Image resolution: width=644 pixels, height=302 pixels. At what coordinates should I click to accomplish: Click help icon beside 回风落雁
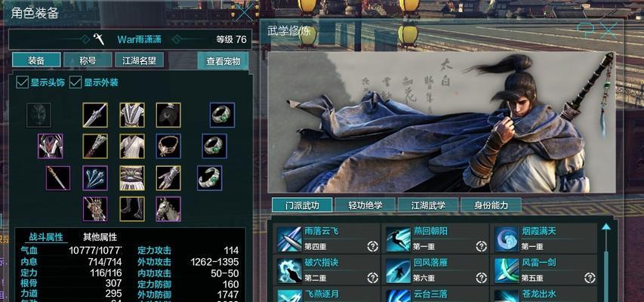(x=482, y=278)
